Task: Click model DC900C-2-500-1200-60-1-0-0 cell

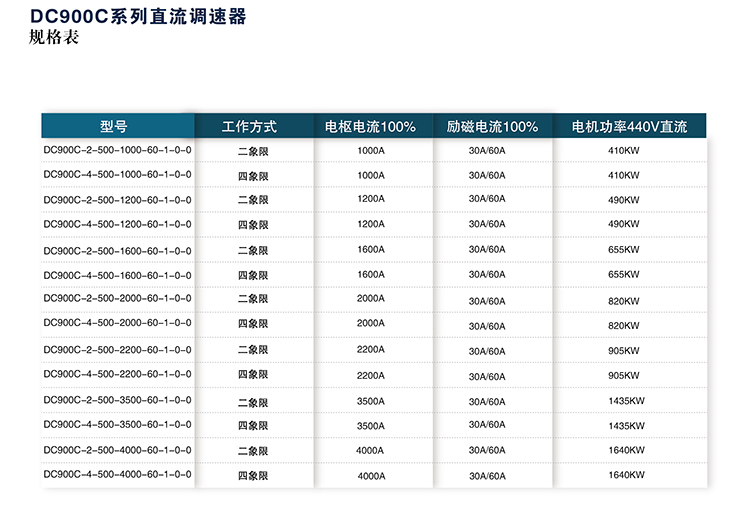Action: coord(117,199)
